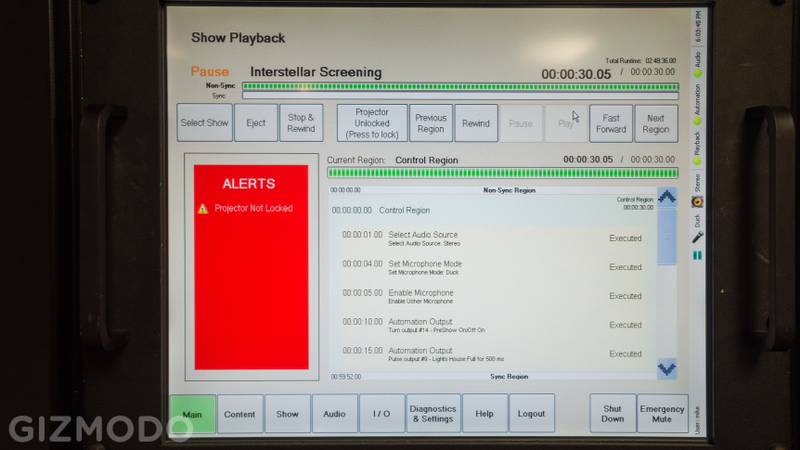Click Fast Forward

(x=611, y=123)
